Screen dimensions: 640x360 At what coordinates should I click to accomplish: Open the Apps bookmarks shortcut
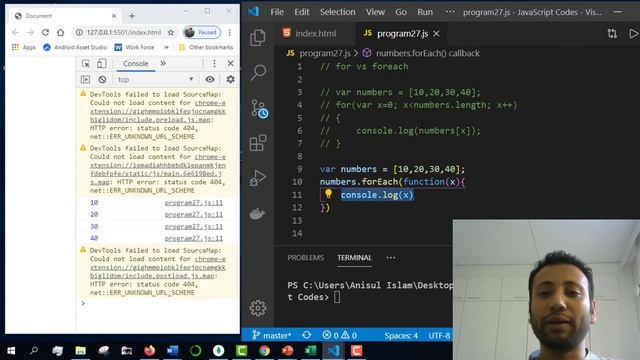pyautogui.click(x=24, y=47)
